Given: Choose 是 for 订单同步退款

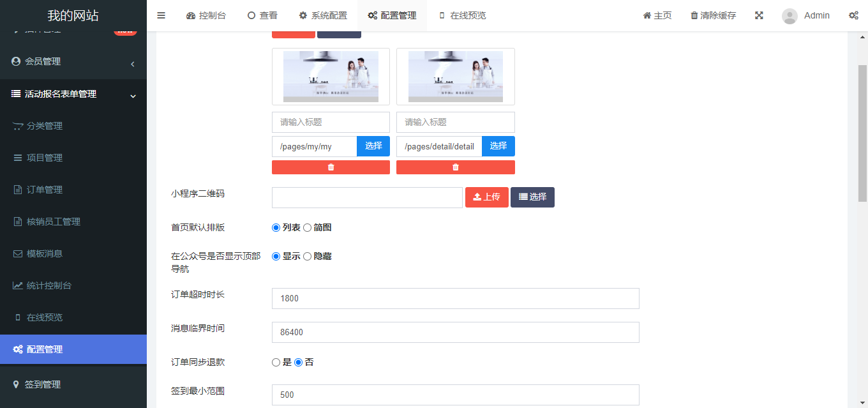Looking at the screenshot, I should click(276, 363).
